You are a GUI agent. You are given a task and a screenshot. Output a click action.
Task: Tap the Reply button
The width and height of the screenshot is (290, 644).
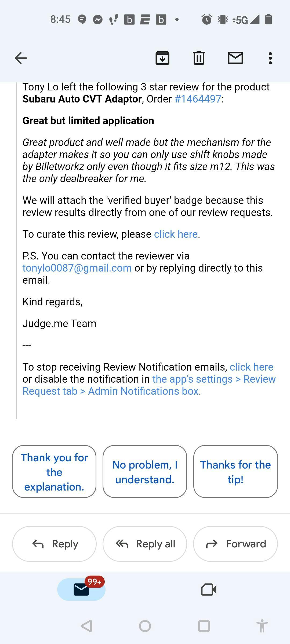click(x=54, y=544)
